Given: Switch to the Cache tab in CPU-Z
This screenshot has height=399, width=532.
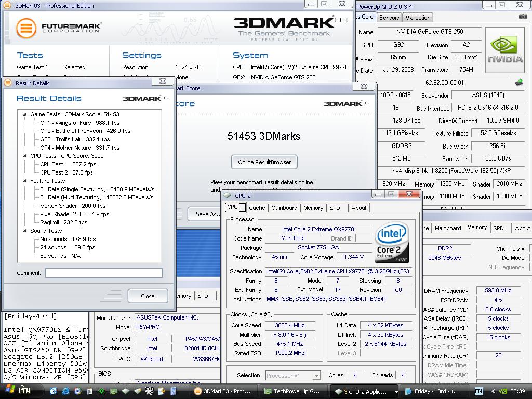Looking at the screenshot, I should click(257, 208).
